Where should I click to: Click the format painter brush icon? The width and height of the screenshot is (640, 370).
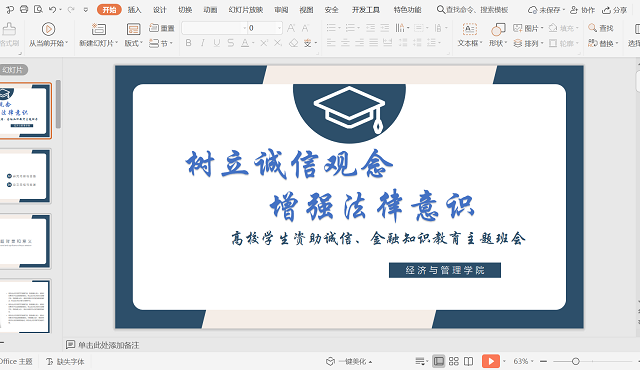pyautogui.click(x=9, y=29)
